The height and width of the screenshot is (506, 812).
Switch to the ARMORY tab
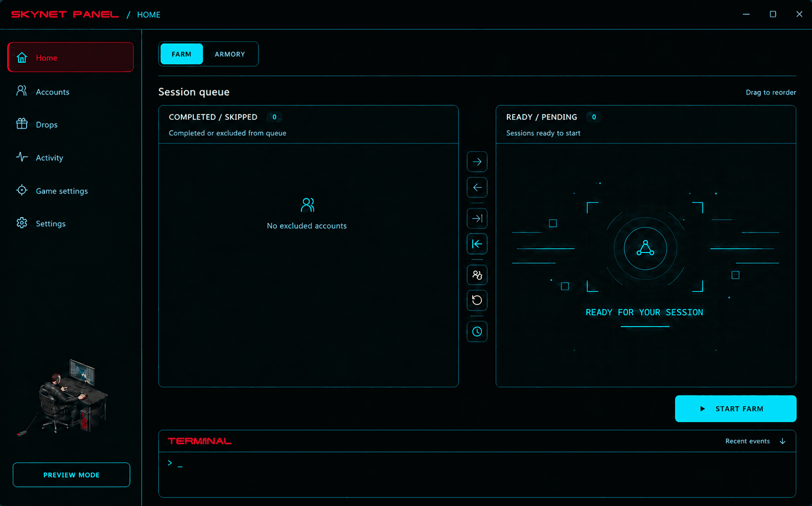[x=230, y=54]
